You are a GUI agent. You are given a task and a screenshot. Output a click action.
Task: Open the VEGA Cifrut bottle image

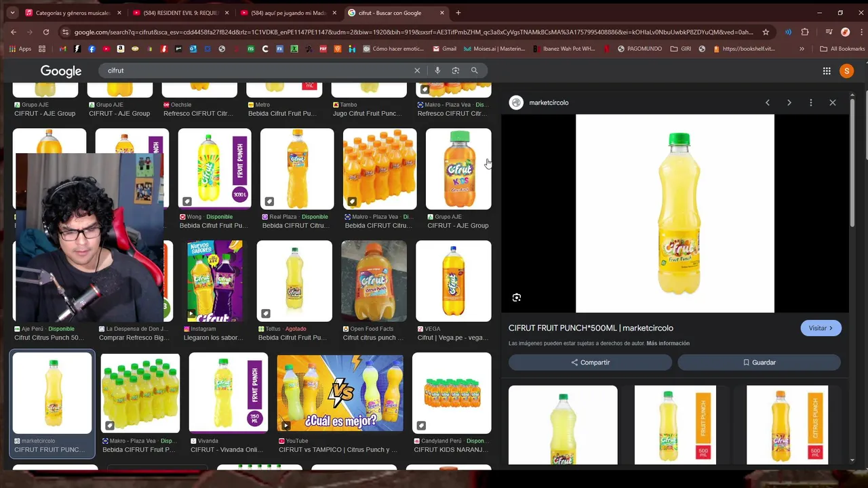[454, 281]
